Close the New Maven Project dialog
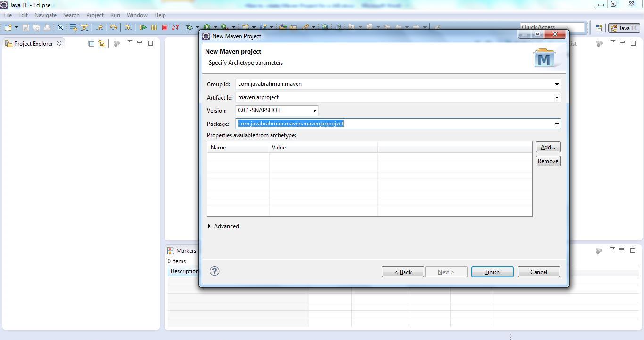644x340 pixels. (x=555, y=34)
